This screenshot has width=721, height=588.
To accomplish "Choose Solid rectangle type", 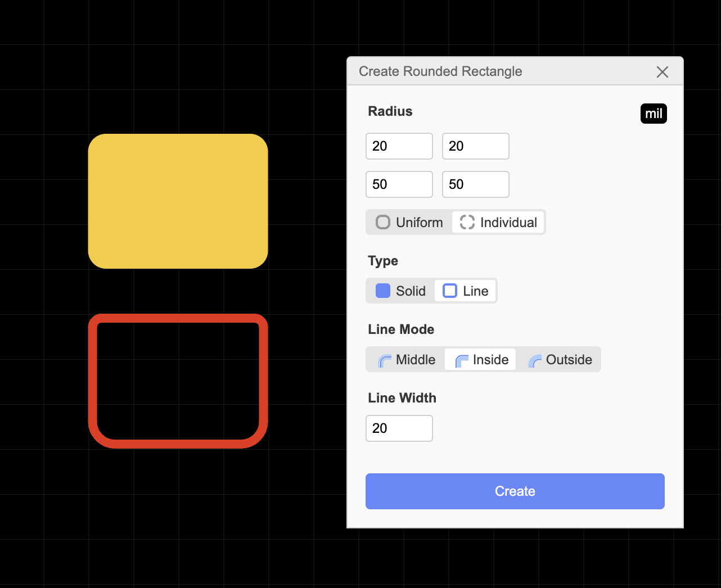I will (x=400, y=291).
